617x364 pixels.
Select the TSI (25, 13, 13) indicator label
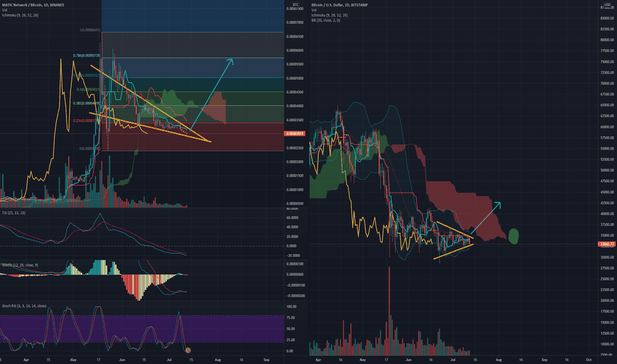coord(13,213)
